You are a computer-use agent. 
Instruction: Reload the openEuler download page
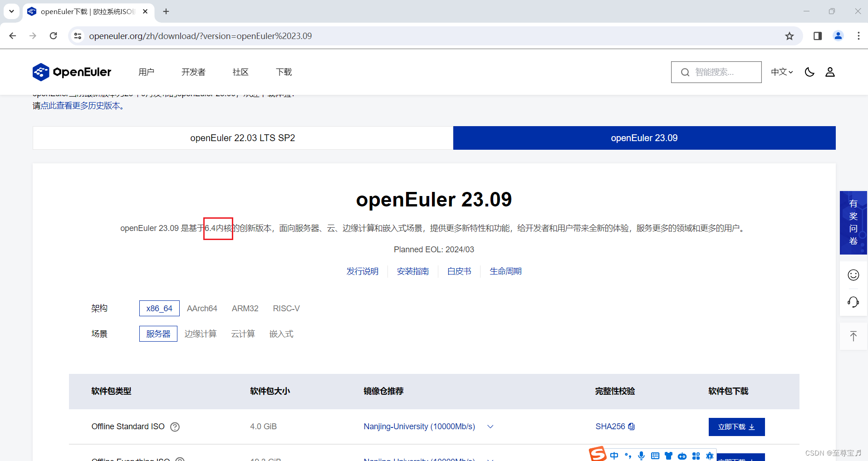pos(54,36)
